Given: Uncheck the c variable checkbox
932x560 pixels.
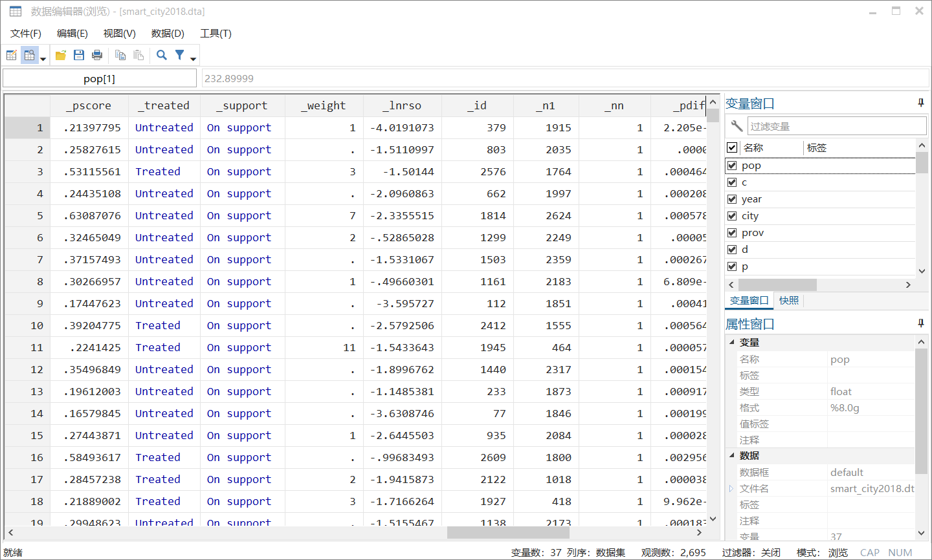Looking at the screenshot, I should 732,182.
